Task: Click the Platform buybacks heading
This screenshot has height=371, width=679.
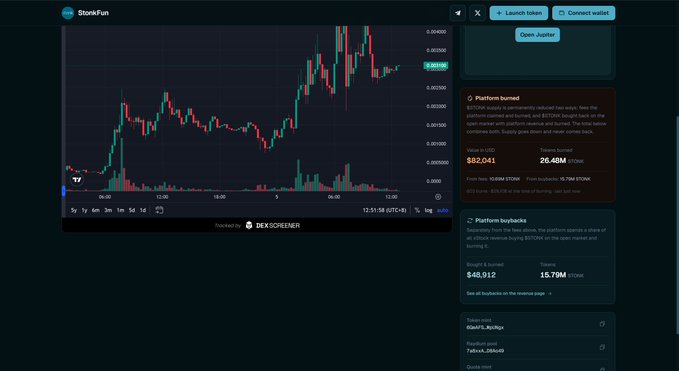Action: tap(501, 220)
